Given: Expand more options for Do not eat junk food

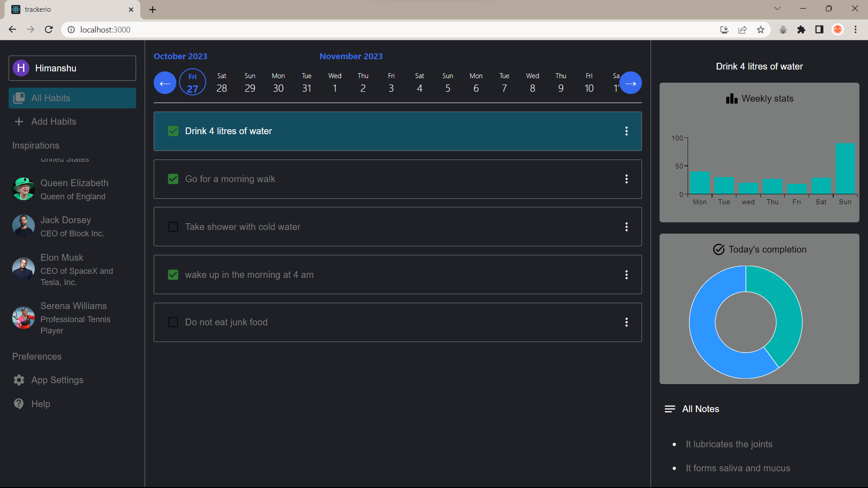Looking at the screenshot, I should pyautogui.click(x=626, y=322).
